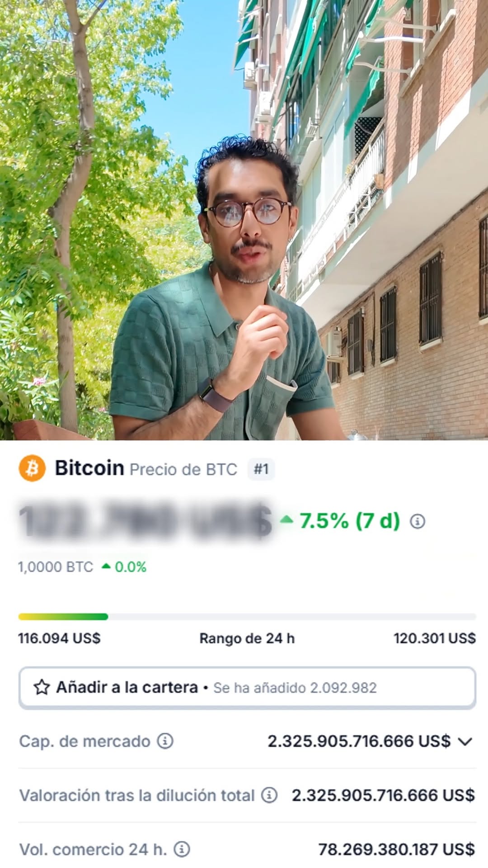
Task: Select the 120.301 US$ high value
Action: pyautogui.click(x=435, y=638)
